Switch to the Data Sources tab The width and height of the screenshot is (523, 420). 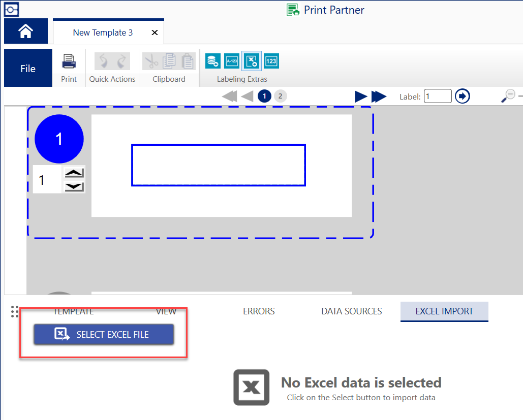[x=351, y=311]
